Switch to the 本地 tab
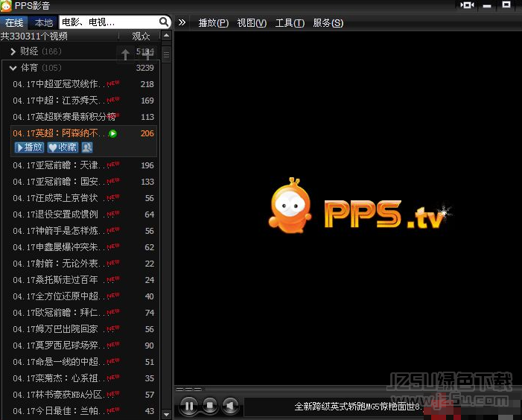The height and width of the screenshot is (420, 522). point(44,22)
